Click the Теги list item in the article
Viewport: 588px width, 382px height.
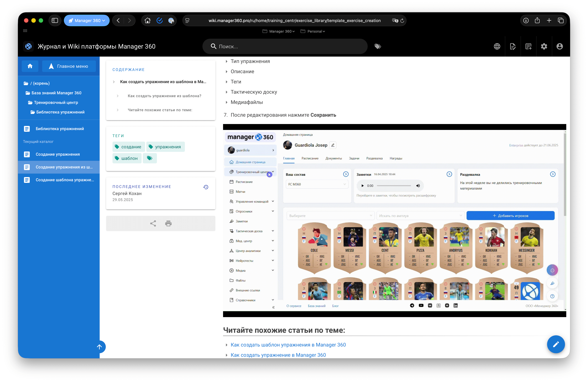click(x=236, y=82)
